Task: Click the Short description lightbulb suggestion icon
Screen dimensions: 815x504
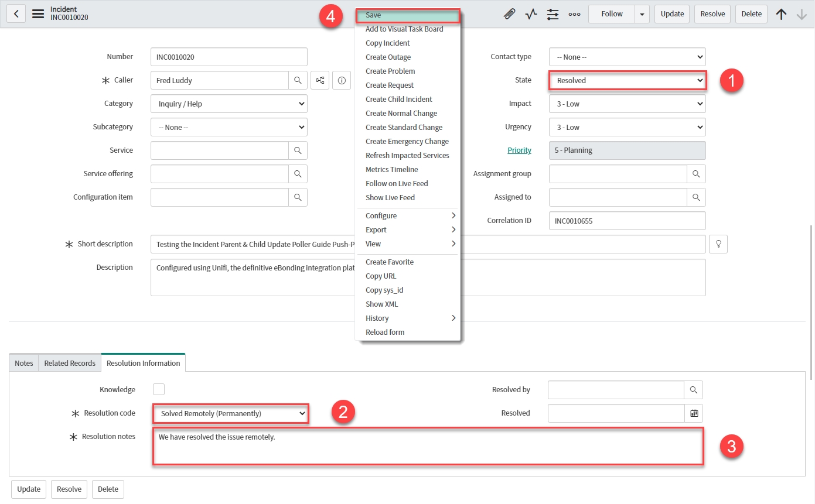Action: (x=718, y=244)
